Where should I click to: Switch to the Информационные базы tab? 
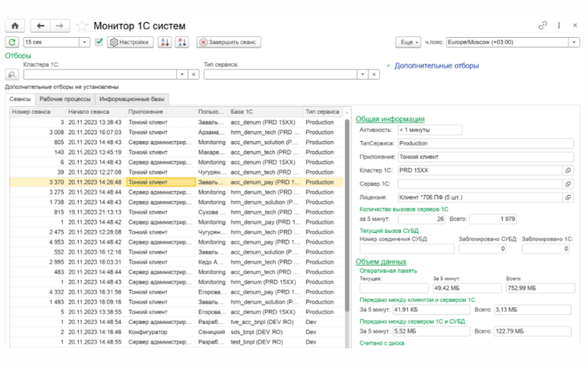[131, 99]
